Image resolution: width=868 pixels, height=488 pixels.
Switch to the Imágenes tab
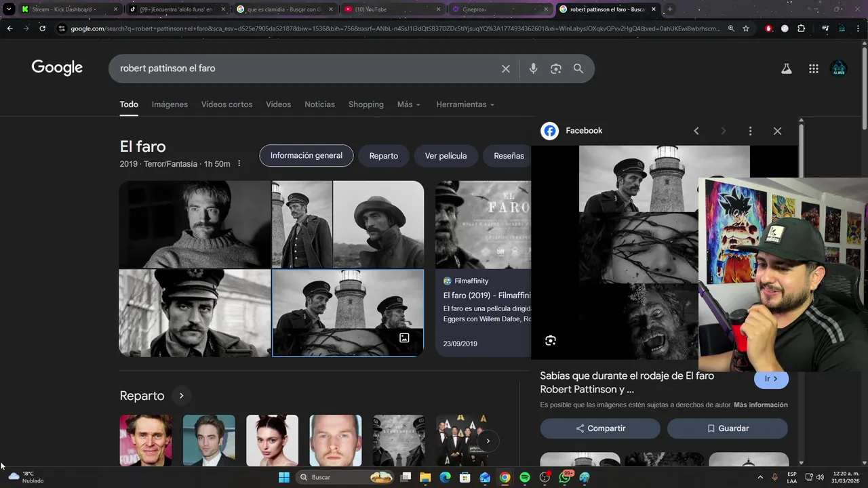click(x=170, y=104)
